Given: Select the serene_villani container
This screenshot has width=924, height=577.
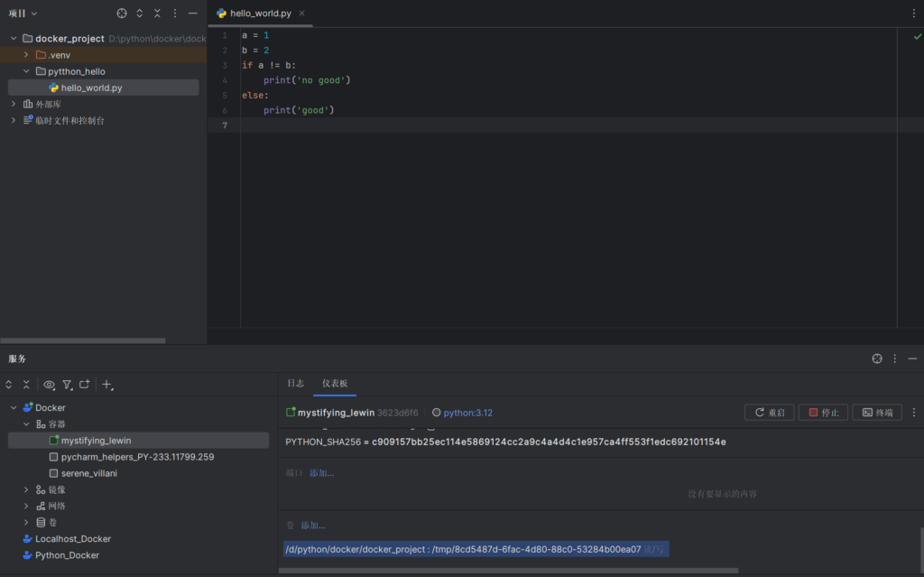Looking at the screenshot, I should pyautogui.click(x=88, y=473).
